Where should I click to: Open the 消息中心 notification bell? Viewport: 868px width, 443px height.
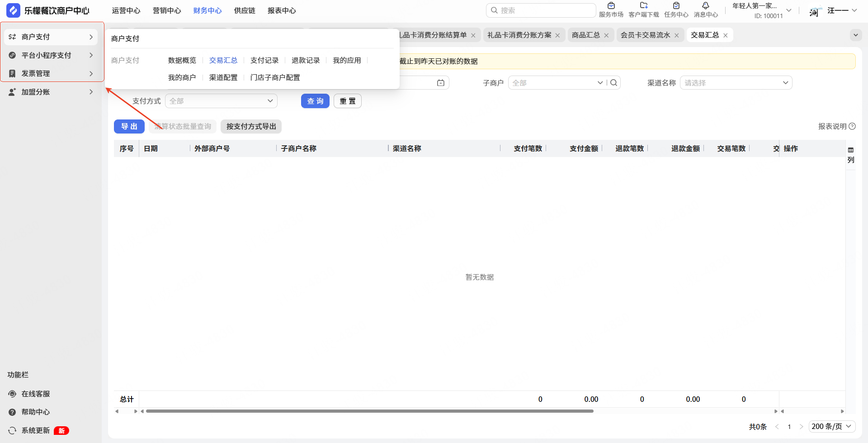pyautogui.click(x=705, y=6)
